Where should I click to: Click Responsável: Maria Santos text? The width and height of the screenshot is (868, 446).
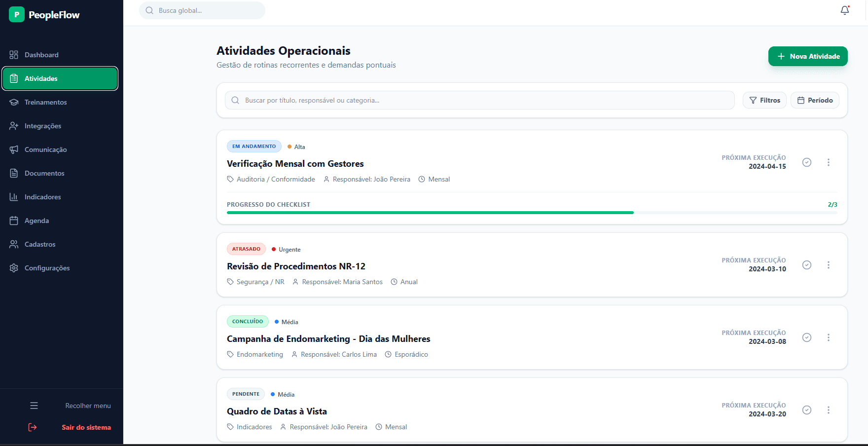click(x=342, y=282)
